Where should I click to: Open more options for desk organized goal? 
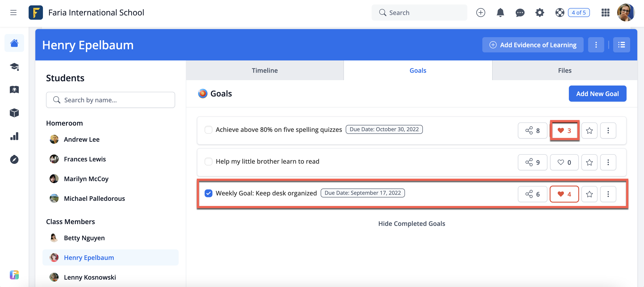(x=608, y=194)
